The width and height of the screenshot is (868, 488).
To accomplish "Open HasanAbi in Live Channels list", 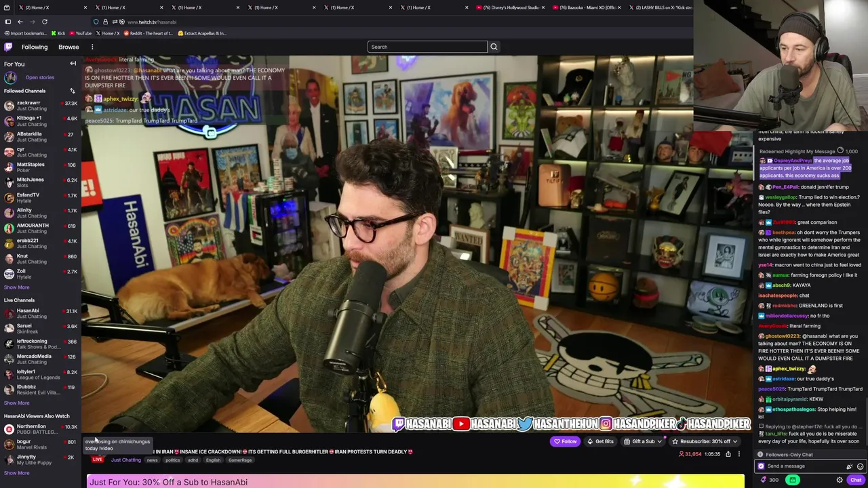I will coord(41,313).
